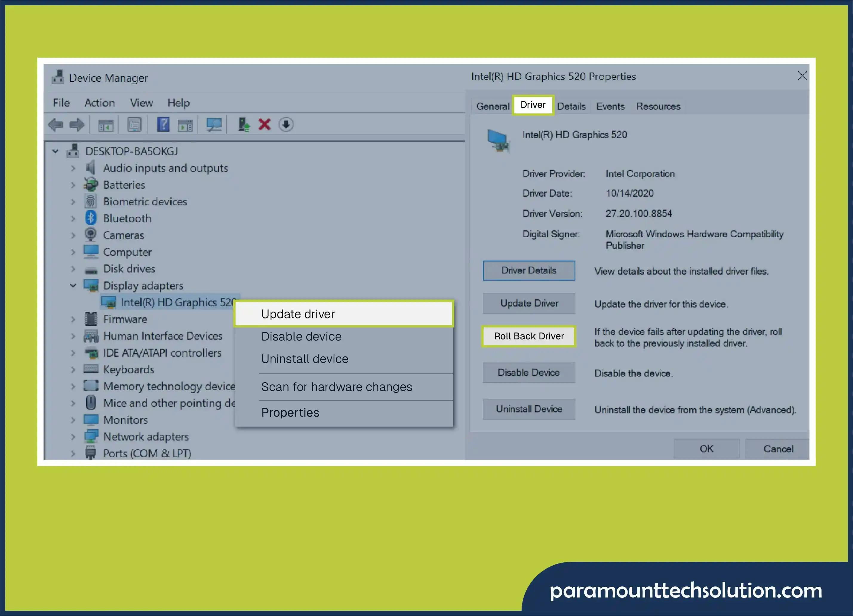Click the Update Driver button

[529, 303]
